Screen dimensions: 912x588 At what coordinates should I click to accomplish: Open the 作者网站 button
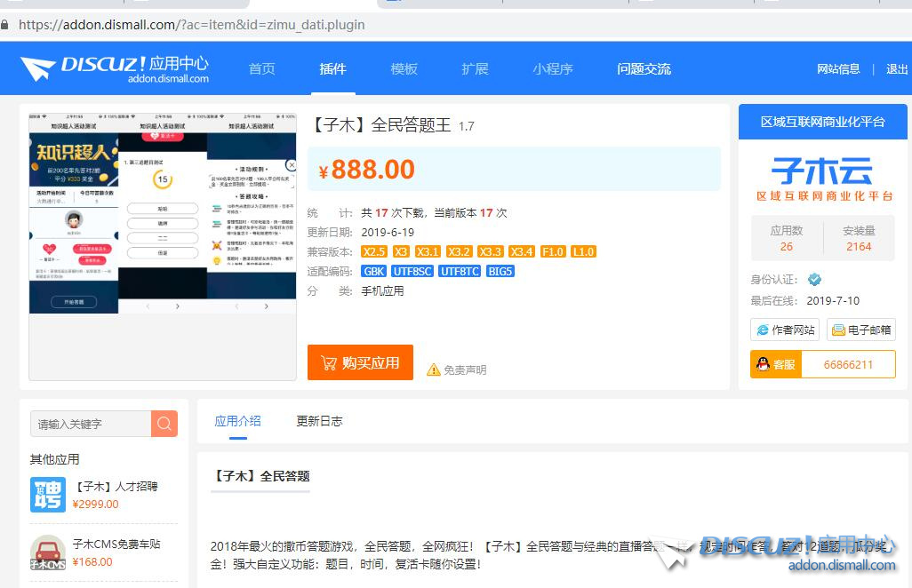point(785,330)
